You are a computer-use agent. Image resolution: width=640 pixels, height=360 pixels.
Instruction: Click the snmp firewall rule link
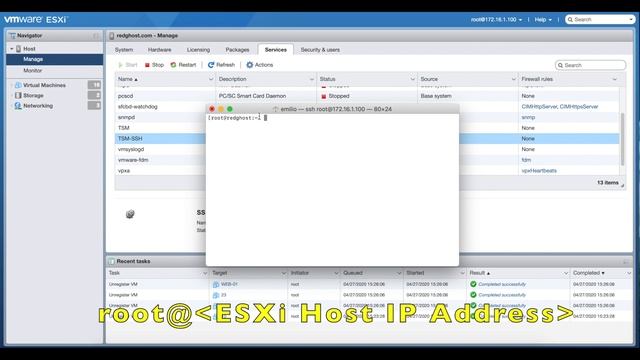[528, 117]
